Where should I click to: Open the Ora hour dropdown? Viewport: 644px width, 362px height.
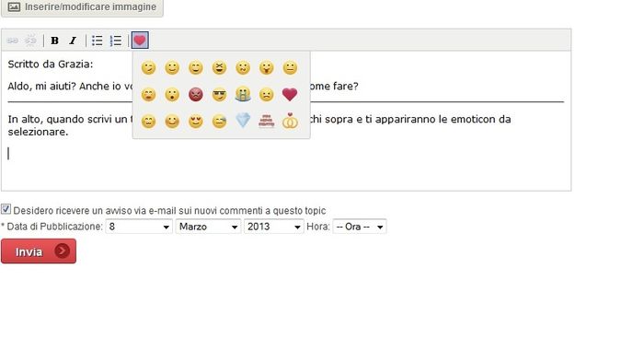[x=360, y=227]
